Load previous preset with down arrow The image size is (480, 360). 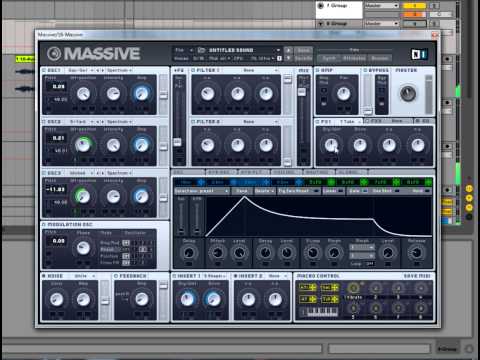click(288, 58)
